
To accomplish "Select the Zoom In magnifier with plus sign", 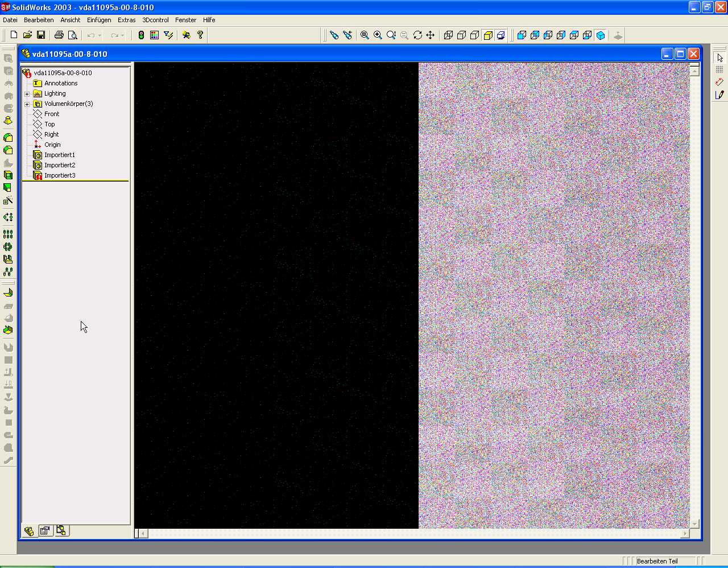I will pos(378,35).
